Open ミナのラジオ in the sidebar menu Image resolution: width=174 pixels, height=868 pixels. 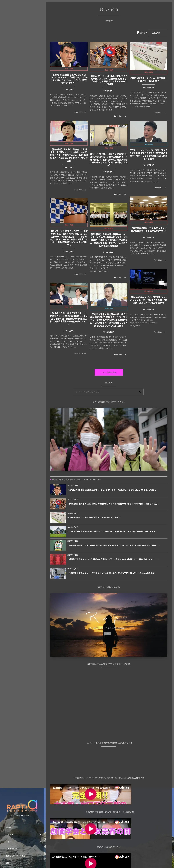11,848
